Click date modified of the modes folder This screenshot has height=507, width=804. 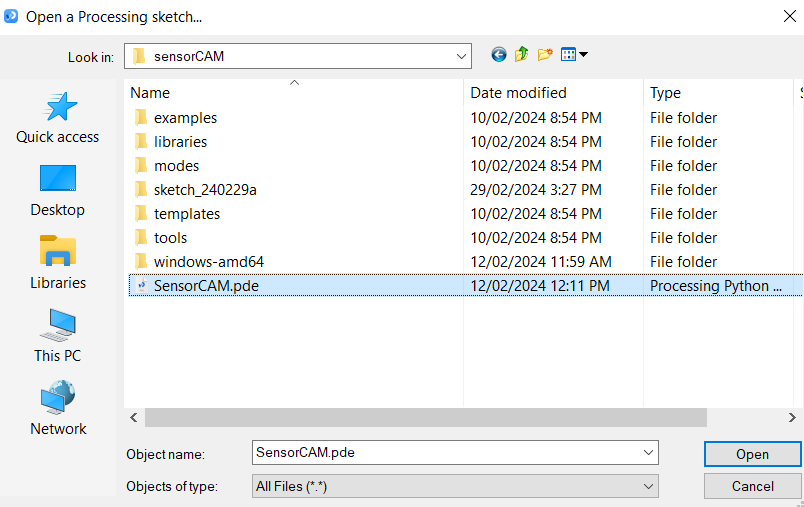pos(536,166)
